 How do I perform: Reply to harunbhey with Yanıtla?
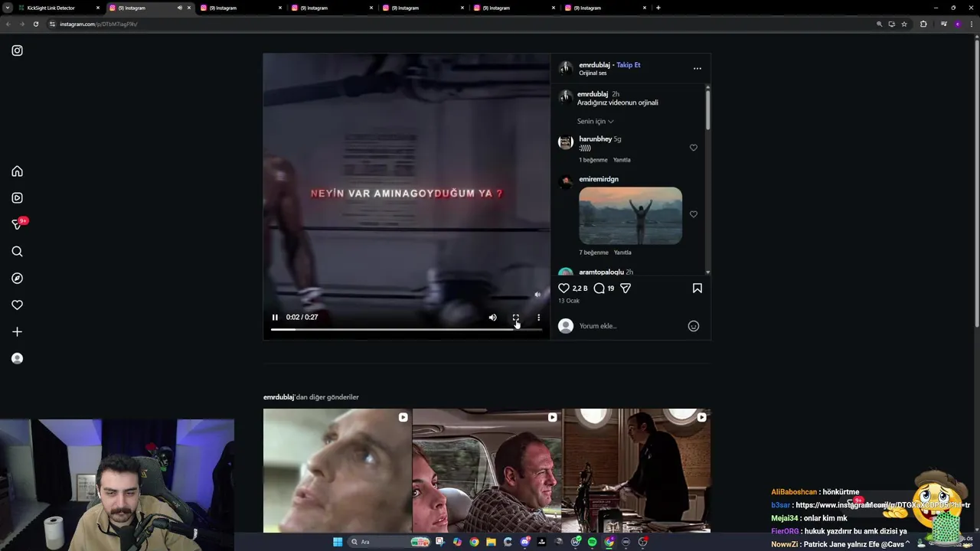[x=622, y=160]
